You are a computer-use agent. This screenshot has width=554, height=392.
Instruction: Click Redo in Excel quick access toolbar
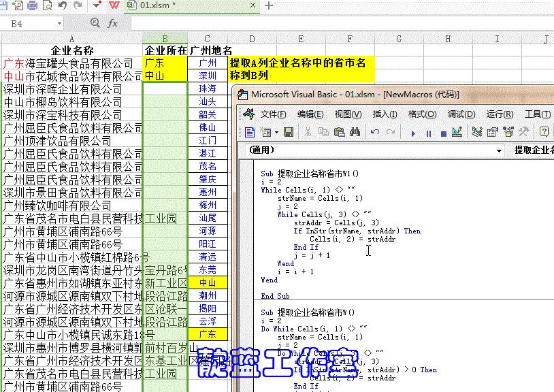[77, 6]
